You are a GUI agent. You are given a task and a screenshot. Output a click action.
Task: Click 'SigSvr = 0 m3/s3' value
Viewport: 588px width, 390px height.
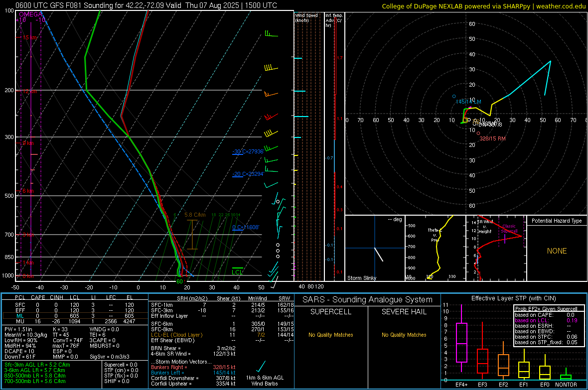(110, 357)
